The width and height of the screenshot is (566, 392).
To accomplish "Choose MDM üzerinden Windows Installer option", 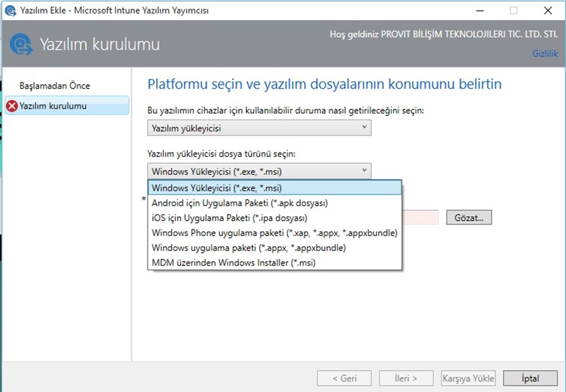I will tap(275, 262).
